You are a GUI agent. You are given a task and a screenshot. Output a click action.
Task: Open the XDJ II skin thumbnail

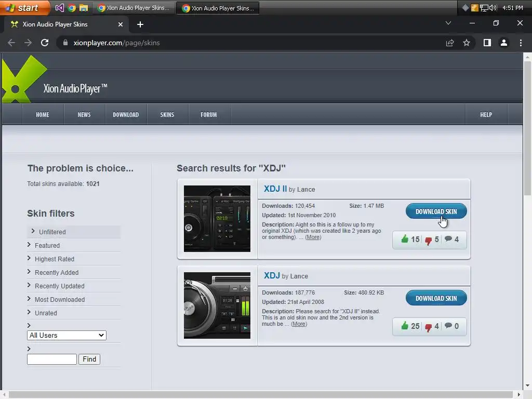(x=217, y=219)
